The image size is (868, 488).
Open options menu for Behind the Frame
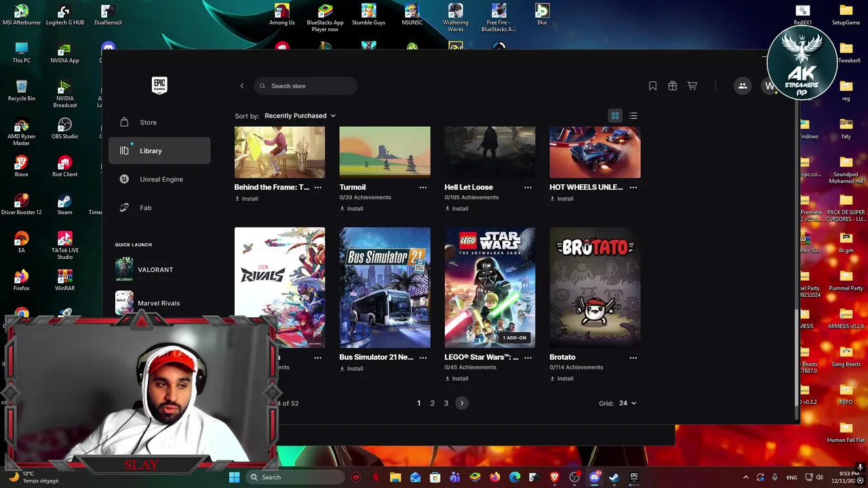pos(318,187)
